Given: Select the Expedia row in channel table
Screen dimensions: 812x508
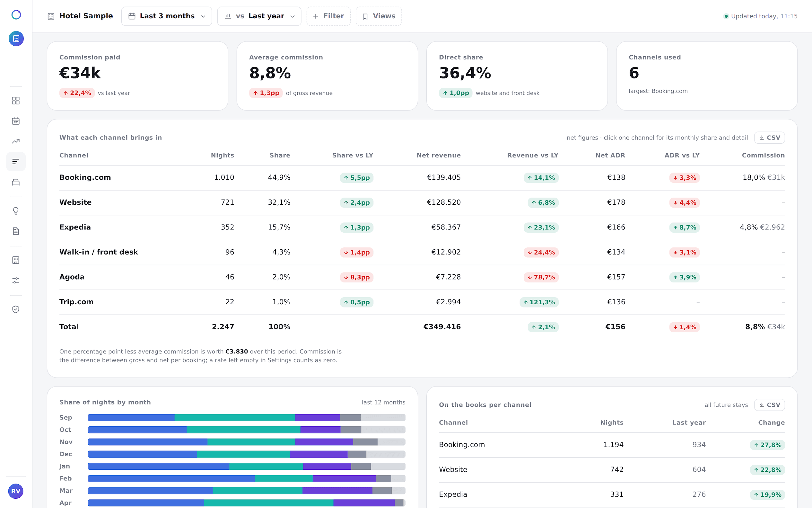Looking at the screenshot, I should 422,227.
